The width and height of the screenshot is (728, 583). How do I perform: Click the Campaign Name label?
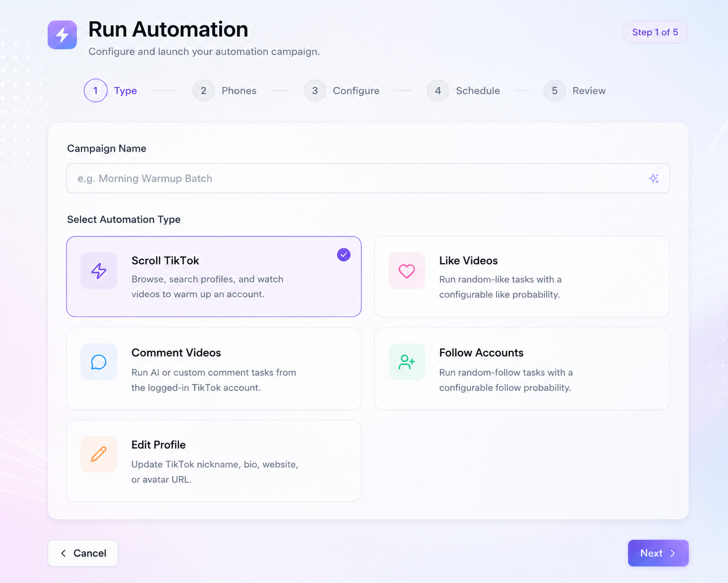pyautogui.click(x=106, y=149)
